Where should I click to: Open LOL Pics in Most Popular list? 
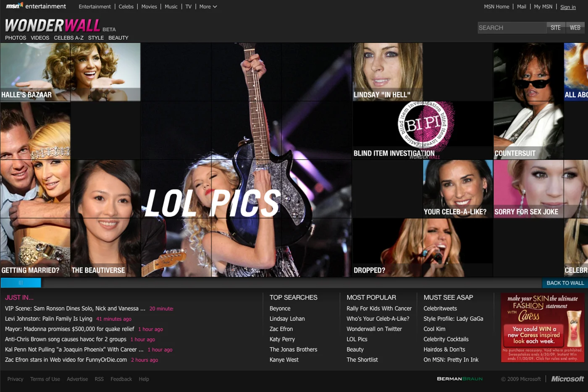coord(357,339)
